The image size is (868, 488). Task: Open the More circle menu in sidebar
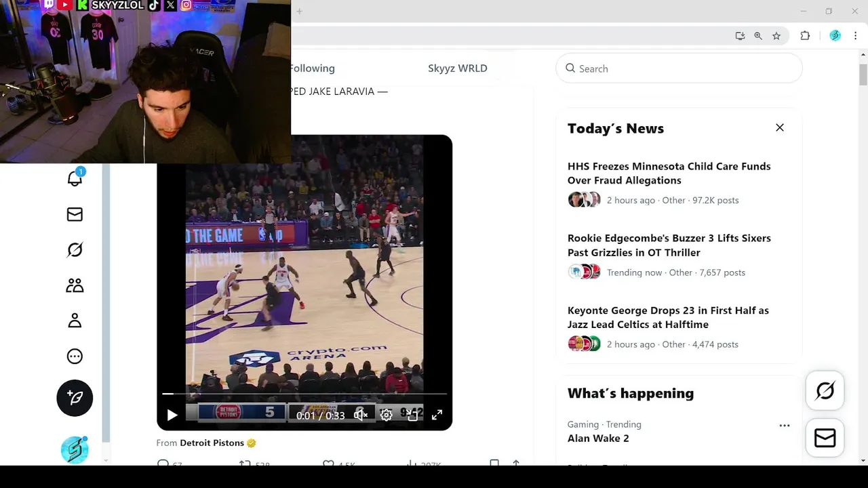(75, 357)
